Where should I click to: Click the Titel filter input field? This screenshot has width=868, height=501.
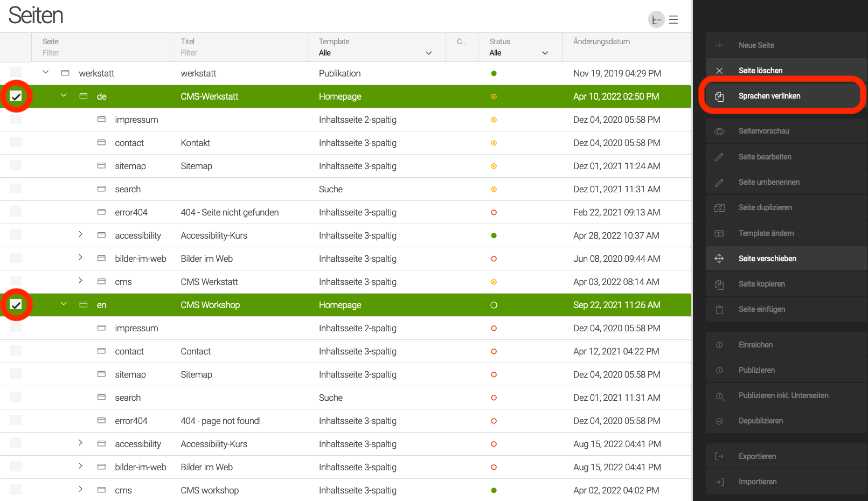coord(237,53)
